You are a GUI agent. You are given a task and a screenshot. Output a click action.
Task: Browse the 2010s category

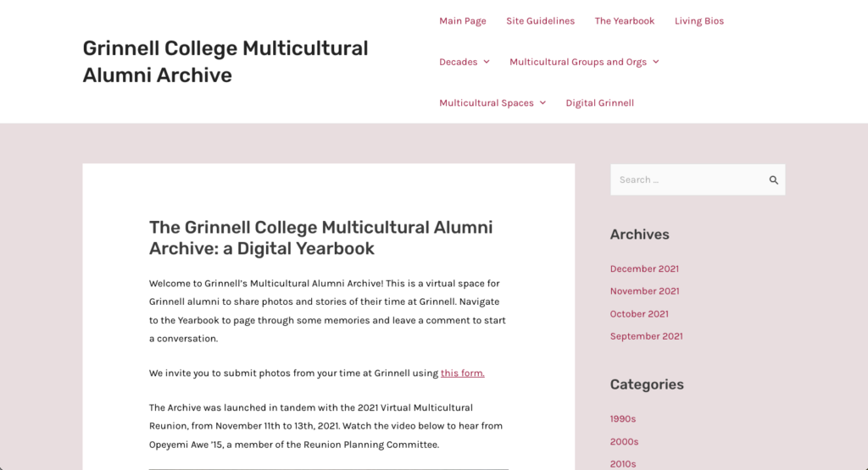click(x=623, y=464)
